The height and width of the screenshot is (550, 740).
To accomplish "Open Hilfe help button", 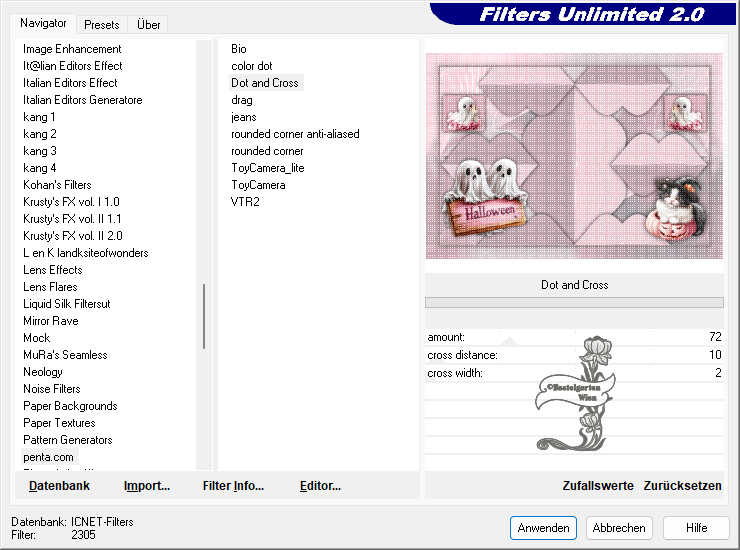I will [696, 528].
